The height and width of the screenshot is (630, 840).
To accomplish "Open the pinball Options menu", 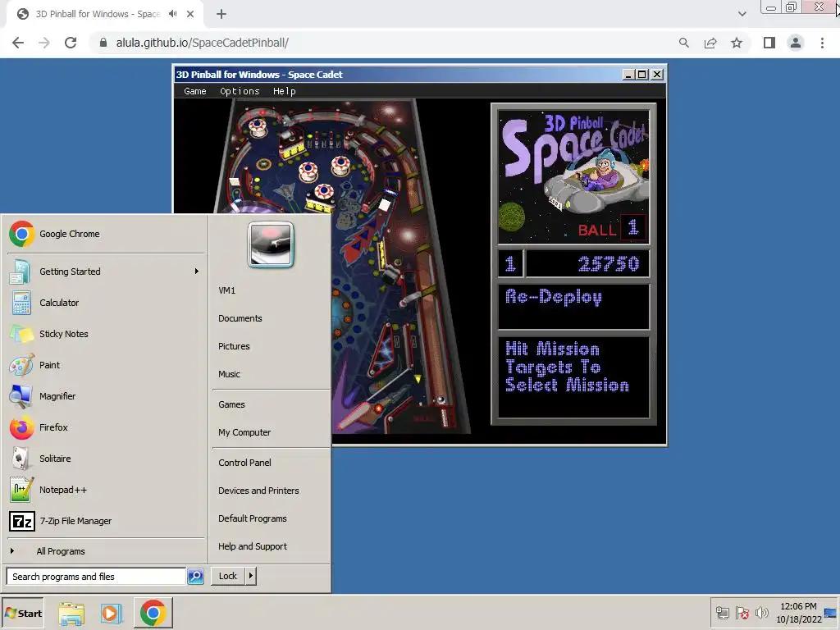I will (x=240, y=91).
